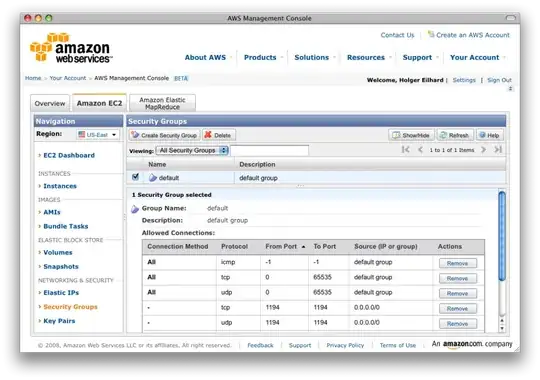Open the Contact Us link
This screenshot has width=540, height=380.
[x=397, y=35]
